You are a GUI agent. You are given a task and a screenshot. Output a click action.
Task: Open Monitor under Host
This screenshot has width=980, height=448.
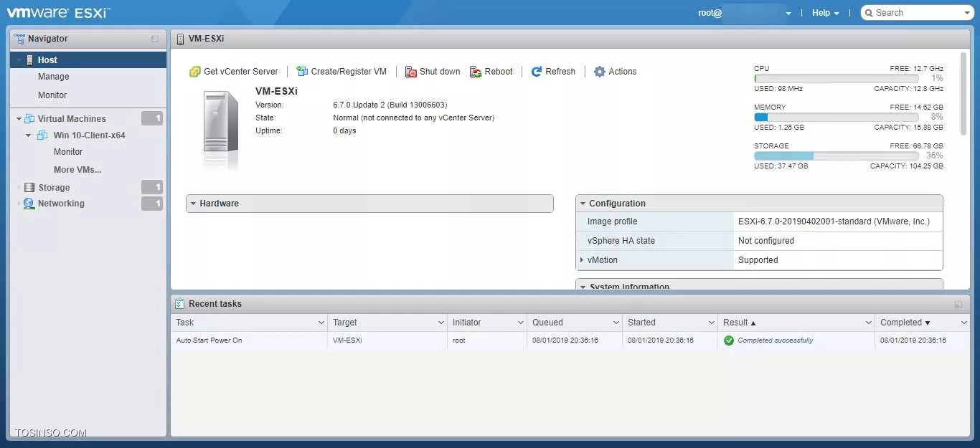pyautogui.click(x=52, y=95)
